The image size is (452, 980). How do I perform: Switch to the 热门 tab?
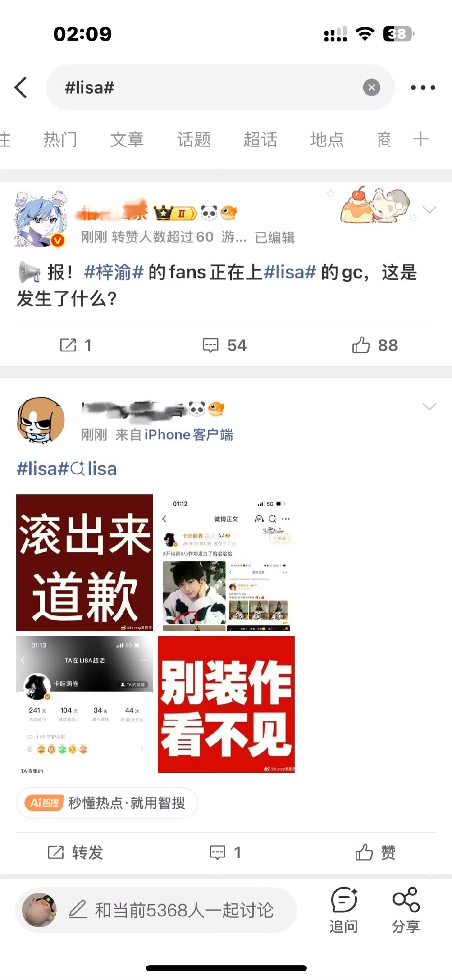click(x=61, y=139)
